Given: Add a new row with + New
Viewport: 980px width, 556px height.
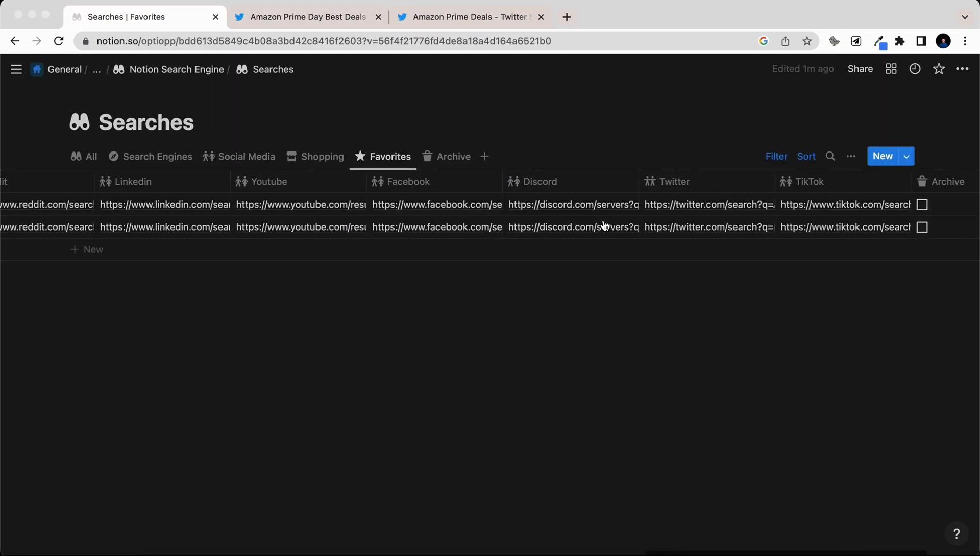Looking at the screenshot, I should (87, 249).
